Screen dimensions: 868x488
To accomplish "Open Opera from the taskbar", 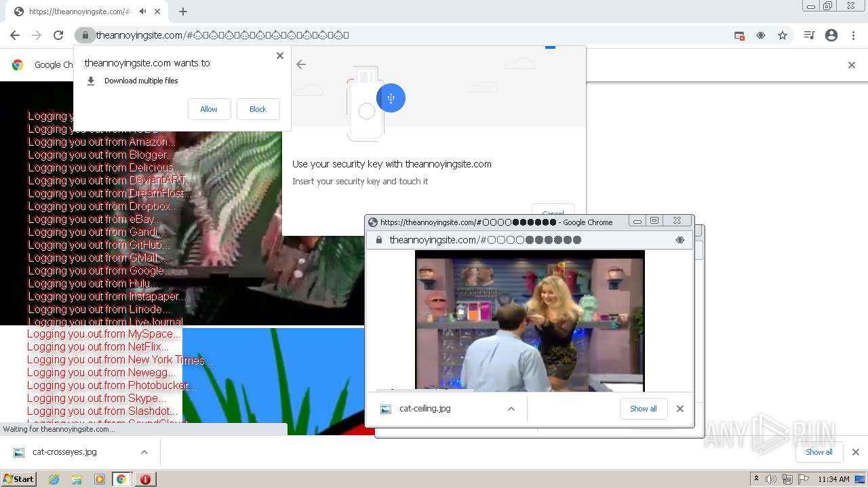I will tap(145, 479).
